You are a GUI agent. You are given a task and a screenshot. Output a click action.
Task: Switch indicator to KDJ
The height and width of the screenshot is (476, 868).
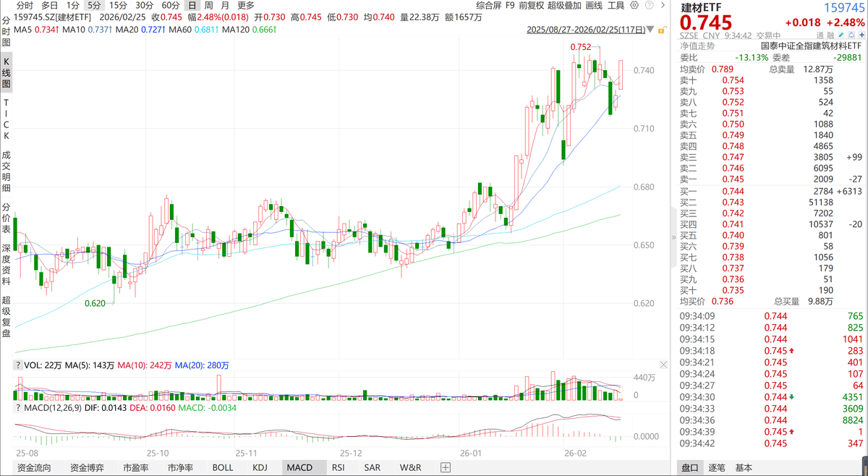point(260,468)
